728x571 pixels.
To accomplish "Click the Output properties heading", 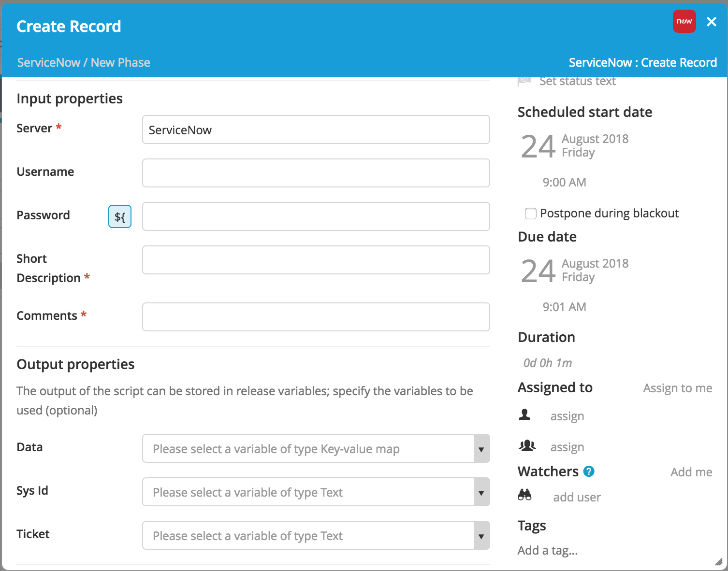I will click(x=75, y=364).
